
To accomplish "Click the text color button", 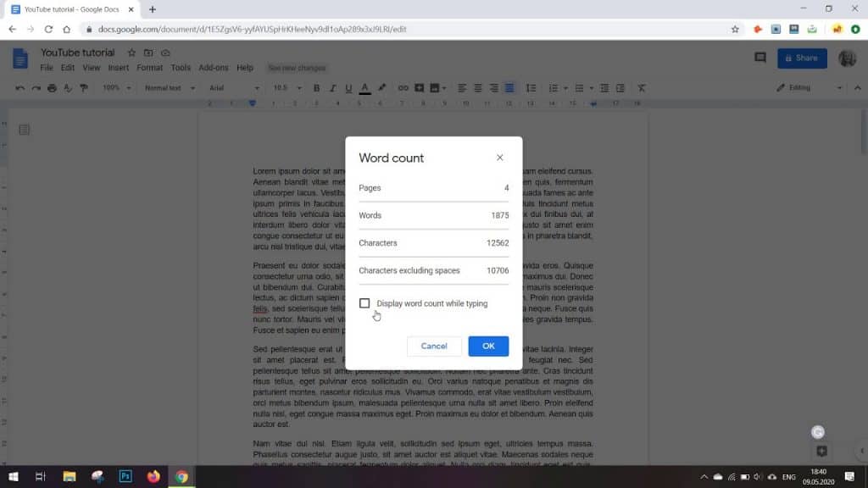I will point(364,88).
